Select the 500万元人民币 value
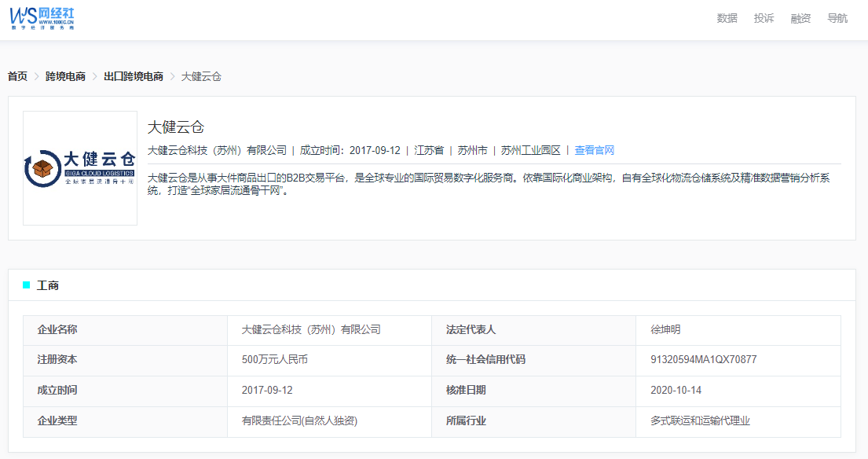The width and height of the screenshot is (868, 459). [275, 360]
